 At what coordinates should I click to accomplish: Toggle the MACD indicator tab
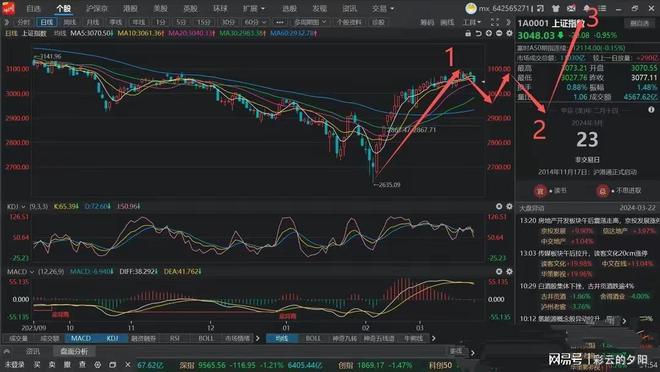click(80, 338)
